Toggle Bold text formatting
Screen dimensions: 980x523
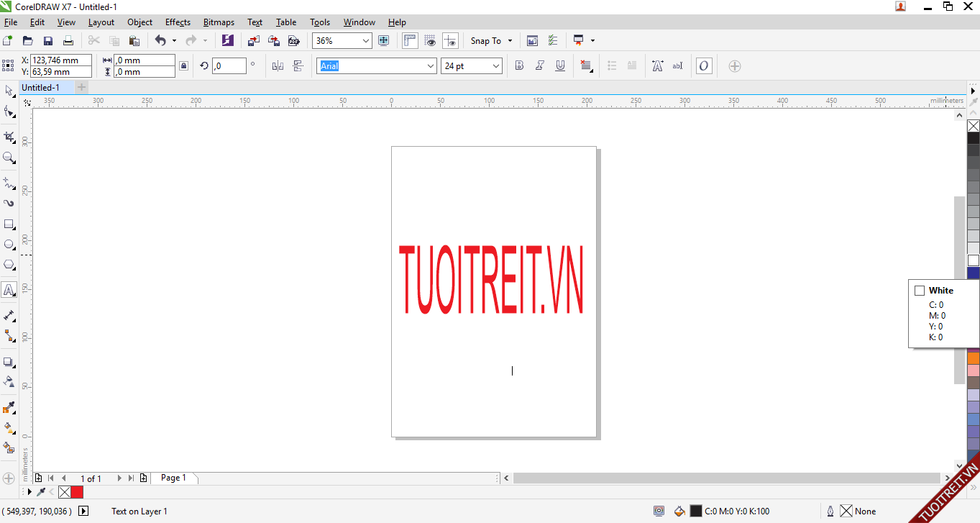(x=519, y=66)
